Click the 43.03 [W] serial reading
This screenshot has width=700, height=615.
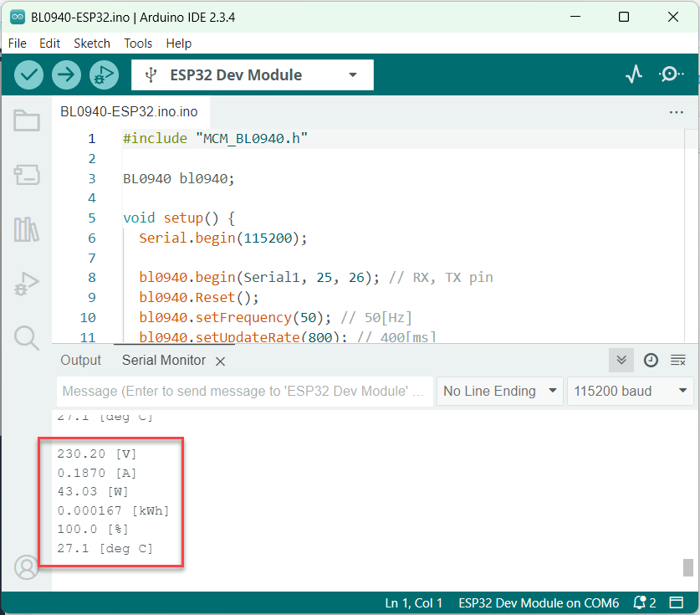pyautogui.click(x=93, y=491)
